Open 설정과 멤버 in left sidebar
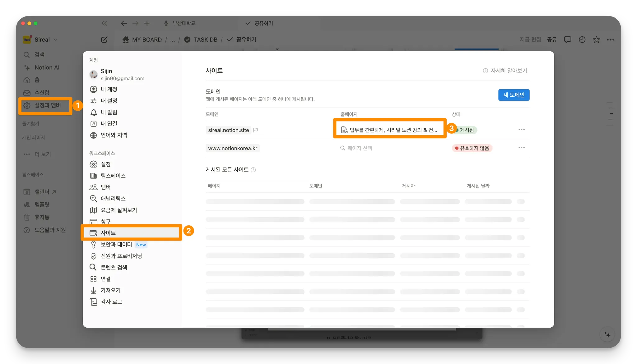 [x=47, y=105]
